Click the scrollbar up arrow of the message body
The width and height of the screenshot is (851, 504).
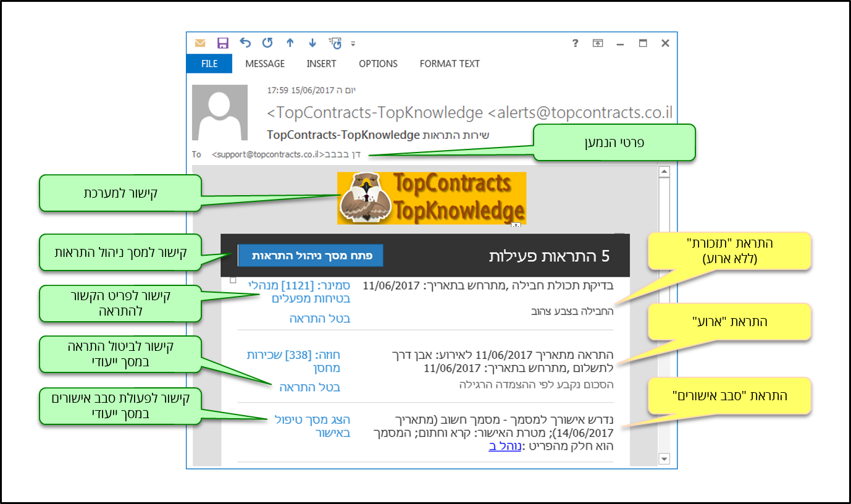(x=664, y=172)
